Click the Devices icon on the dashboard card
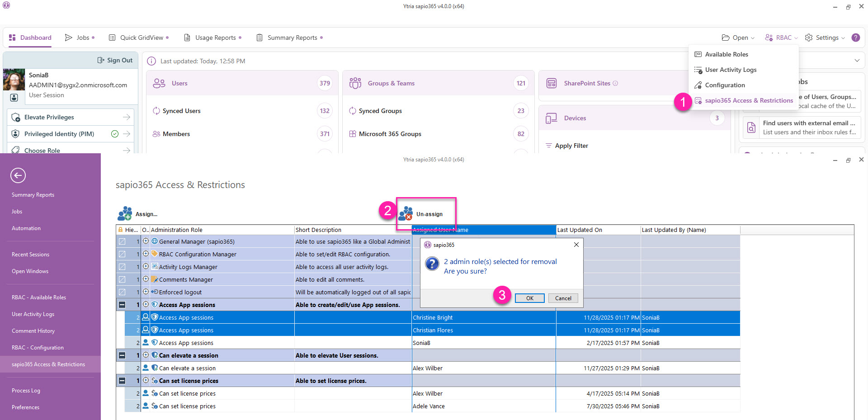The width and height of the screenshot is (868, 420). point(552,118)
